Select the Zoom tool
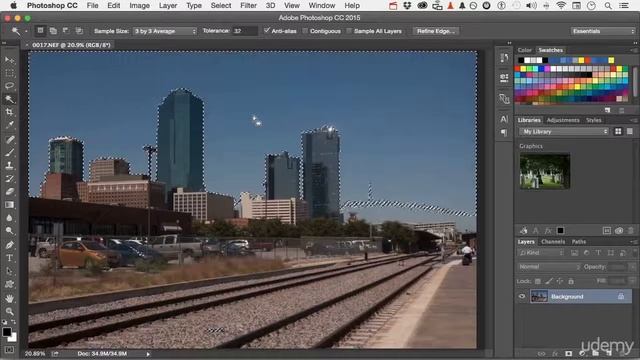 9,311
